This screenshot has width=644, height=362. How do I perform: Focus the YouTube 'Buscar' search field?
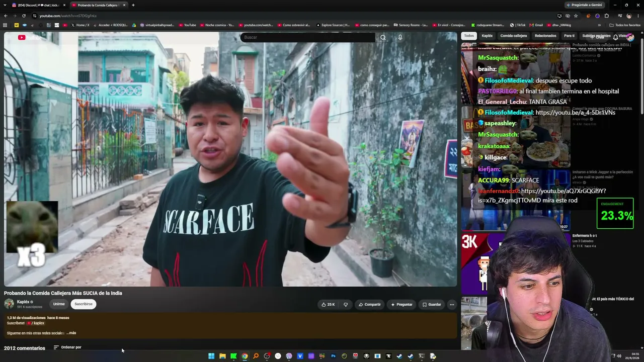pos(308,37)
